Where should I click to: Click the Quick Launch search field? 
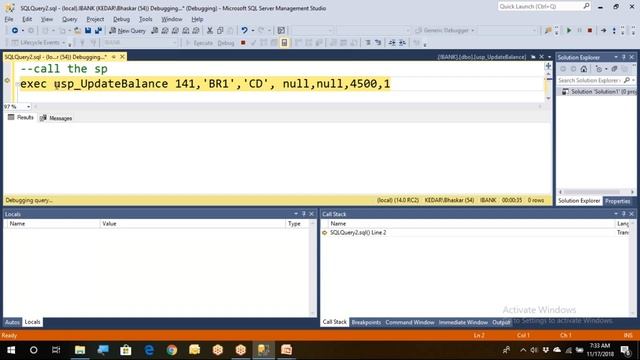point(544,6)
